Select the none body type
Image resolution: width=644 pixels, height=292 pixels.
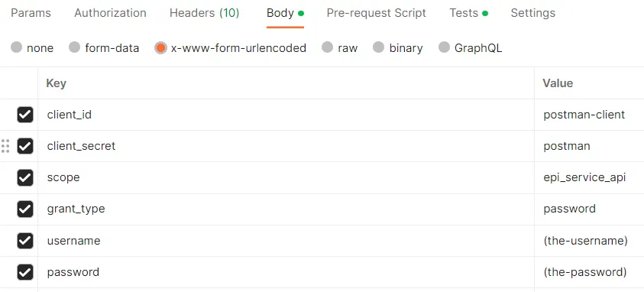(17, 47)
